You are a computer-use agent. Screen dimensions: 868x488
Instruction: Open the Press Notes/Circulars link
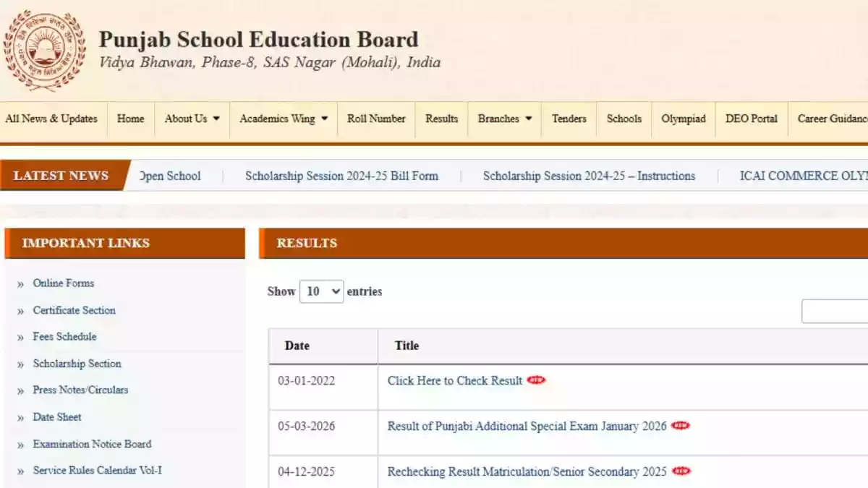pos(80,390)
